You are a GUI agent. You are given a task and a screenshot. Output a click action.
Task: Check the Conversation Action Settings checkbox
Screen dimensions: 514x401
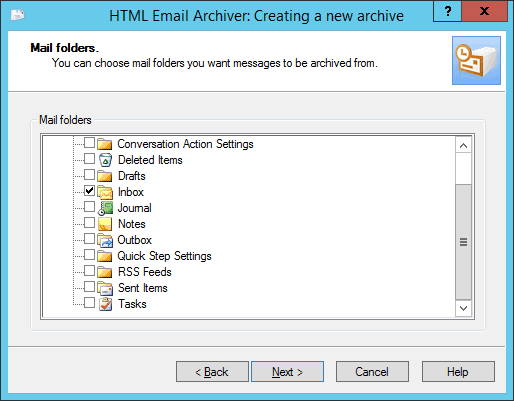click(x=89, y=143)
